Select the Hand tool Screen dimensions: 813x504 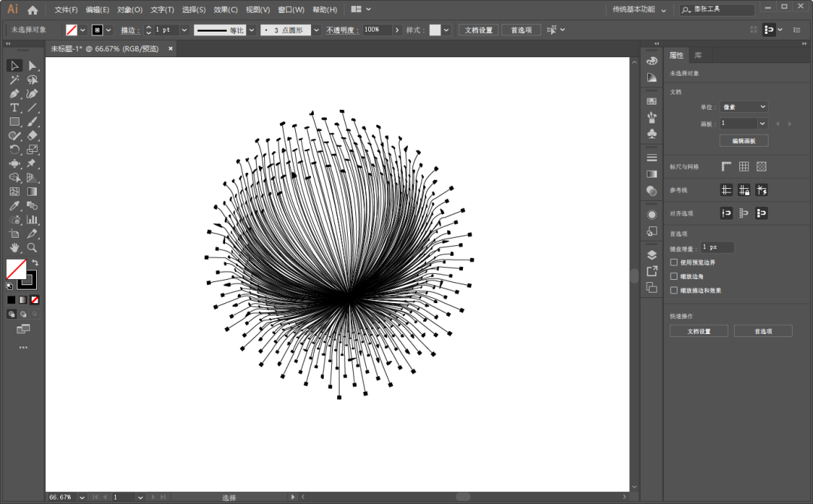(x=14, y=247)
